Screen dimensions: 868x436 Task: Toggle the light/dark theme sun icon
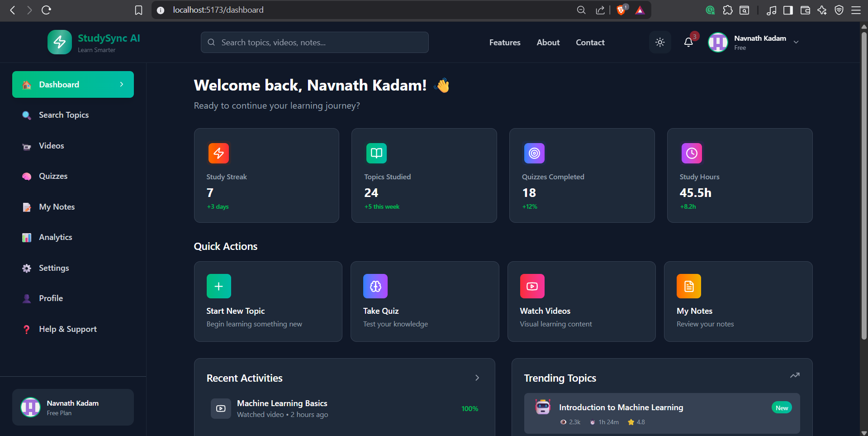(x=660, y=42)
